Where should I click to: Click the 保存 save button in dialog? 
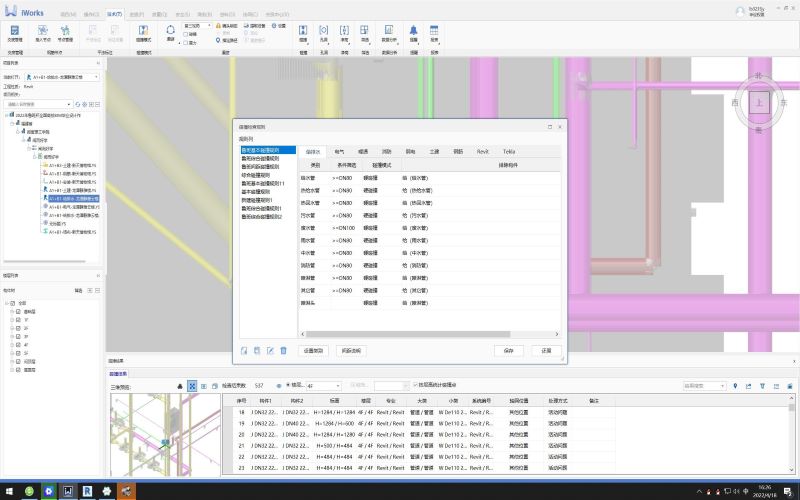point(509,351)
